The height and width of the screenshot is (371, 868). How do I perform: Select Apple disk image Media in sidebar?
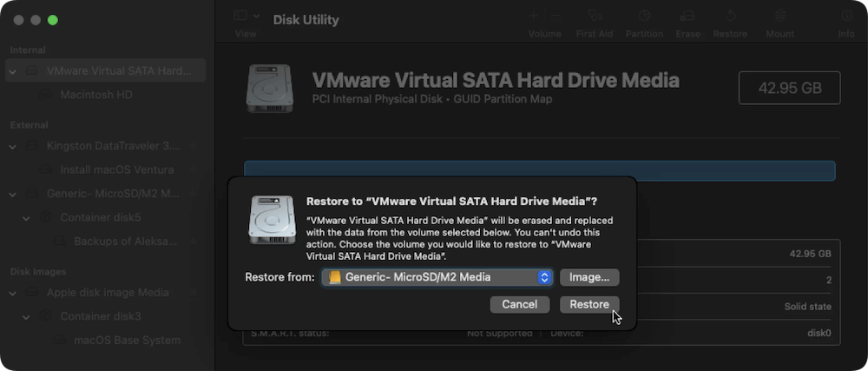point(108,293)
